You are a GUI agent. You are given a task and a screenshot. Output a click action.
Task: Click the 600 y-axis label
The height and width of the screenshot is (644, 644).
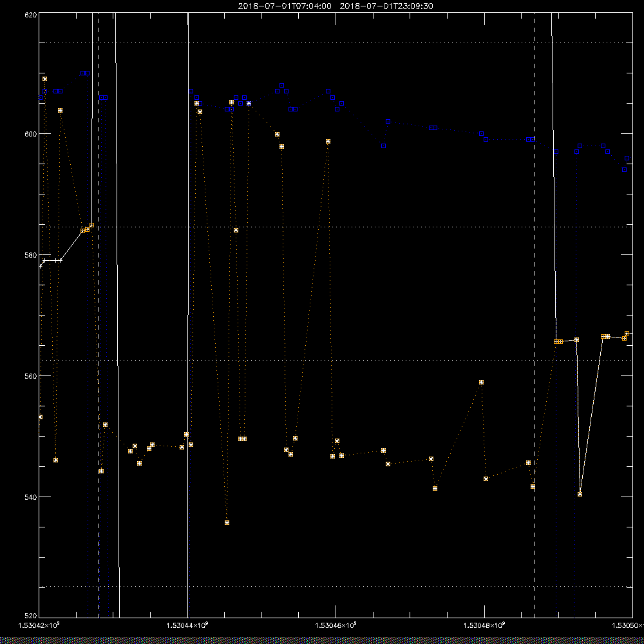31,134
